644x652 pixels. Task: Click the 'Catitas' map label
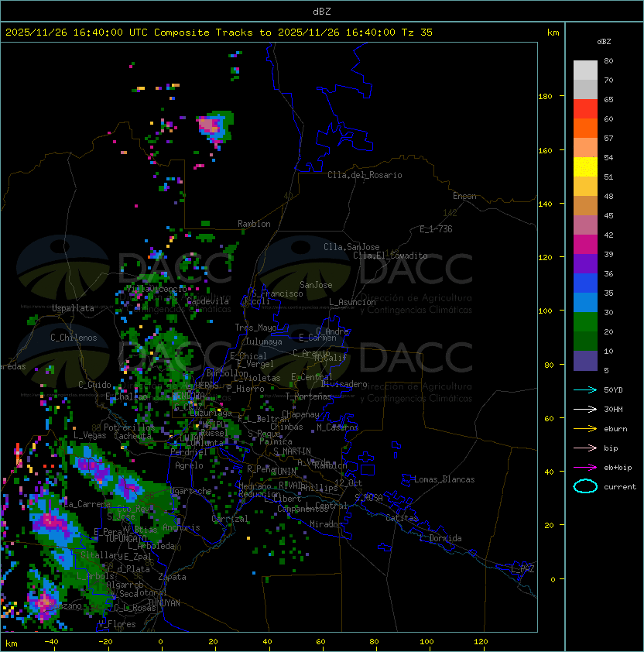[402, 518]
